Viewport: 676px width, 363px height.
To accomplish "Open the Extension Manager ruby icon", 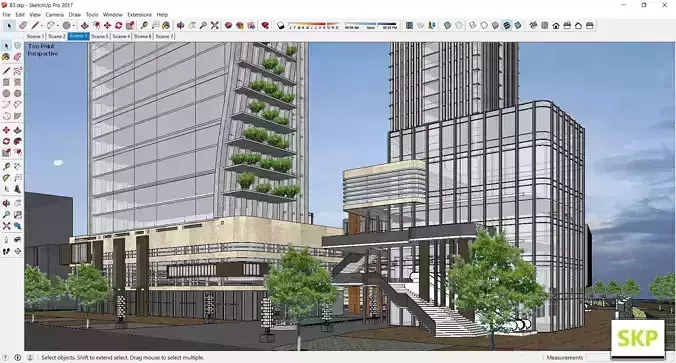I will pos(265,25).
